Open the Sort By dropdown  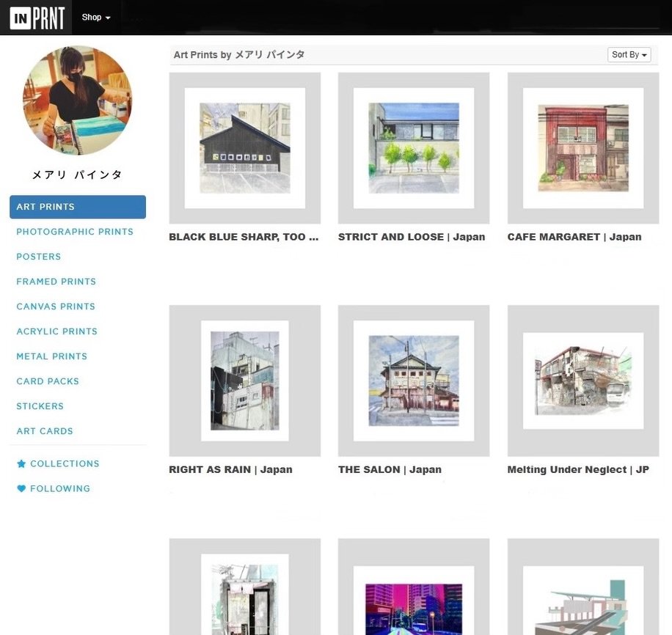pyautogui.click(x=628, y=54)
